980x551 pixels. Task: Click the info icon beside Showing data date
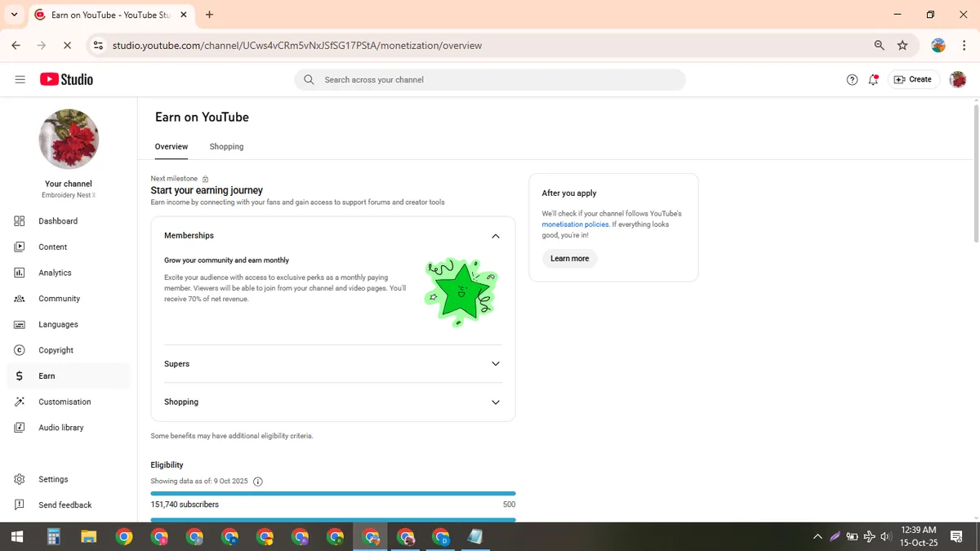click(x=258, y=482)
